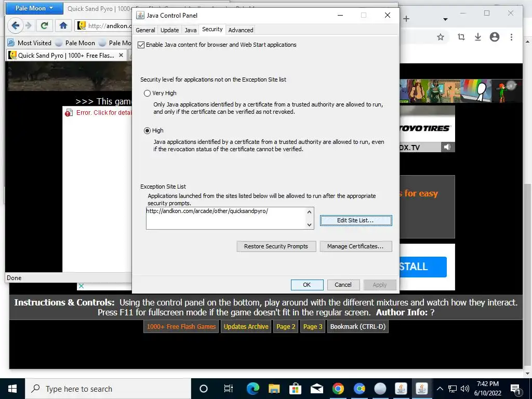
Task: Toggle Enable Java content for browser checkbox
Action: [x=141, y=45]
